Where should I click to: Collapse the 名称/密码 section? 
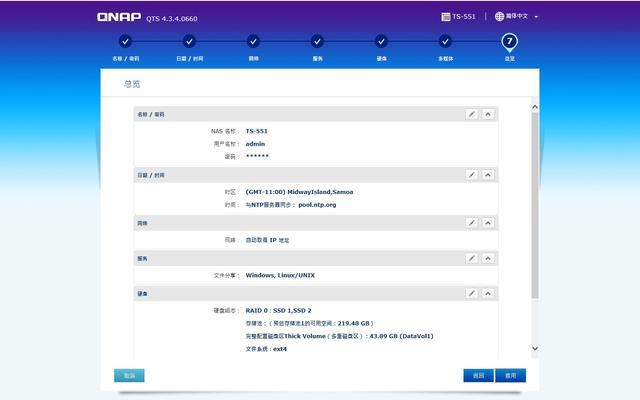(488, 114)
